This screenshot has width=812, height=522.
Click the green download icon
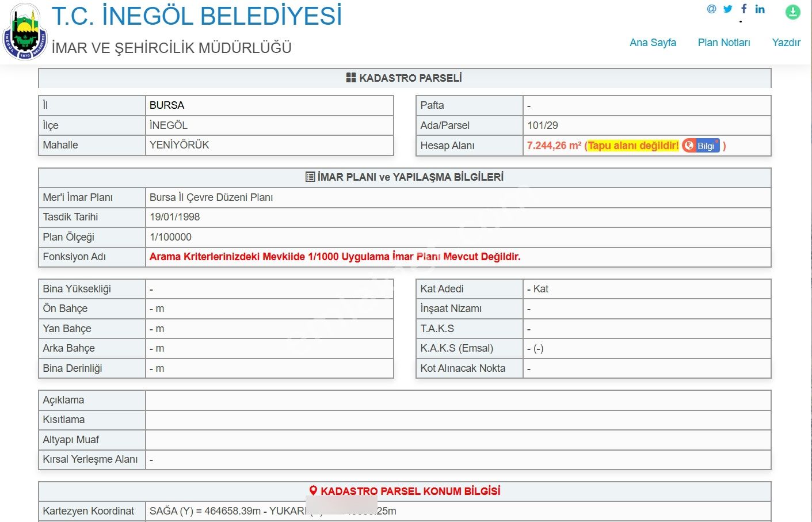(x=792, y=12)
